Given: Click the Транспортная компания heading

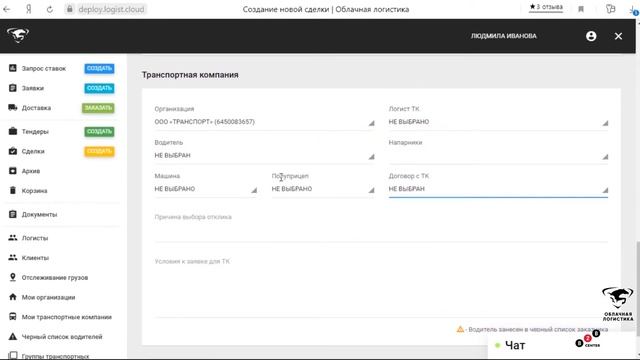Looking at the screenshot, I should [190, 75].
